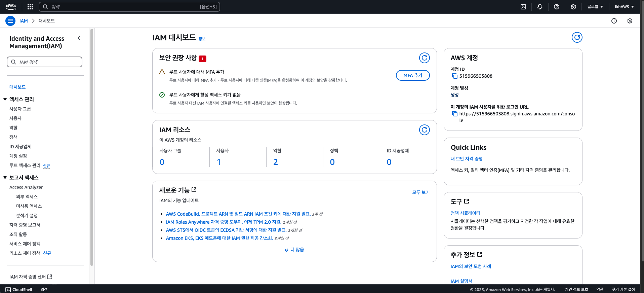Image resolution: width=644 pixels, height=293 pixels.
Task: Click the MFA warning triangle icon
Action: pos(162,72)
